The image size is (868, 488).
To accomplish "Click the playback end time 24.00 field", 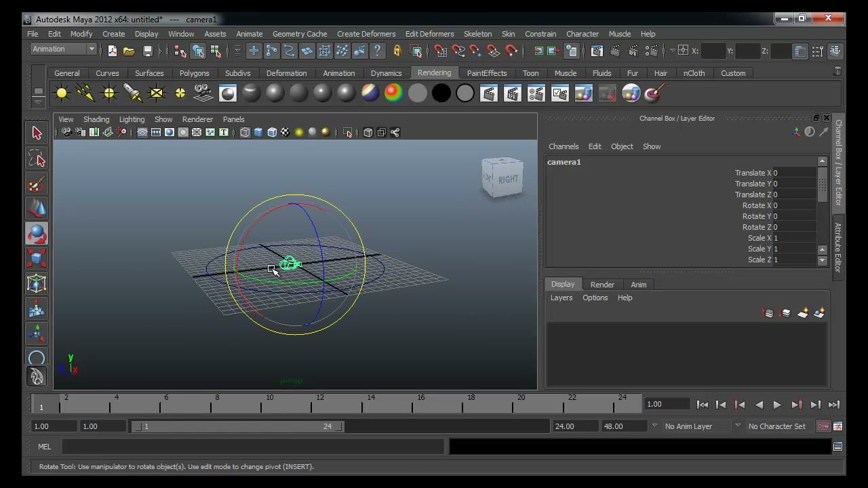I will coord(574,426).
